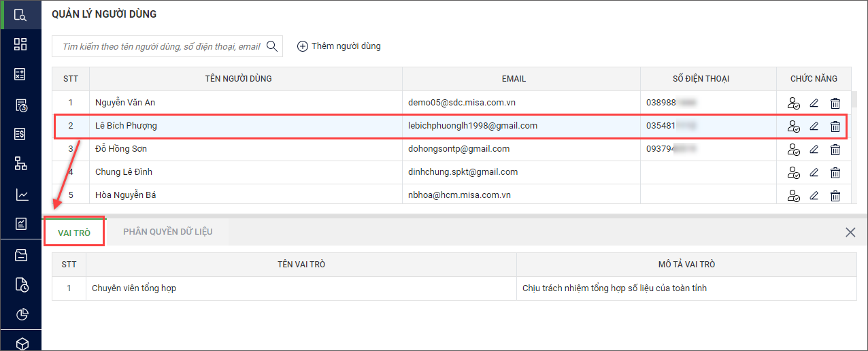Screen dimensions: 868x351
Task: Edit user Lê Bích Phượng with pencil icon
Action: click(x=814, y=127)
